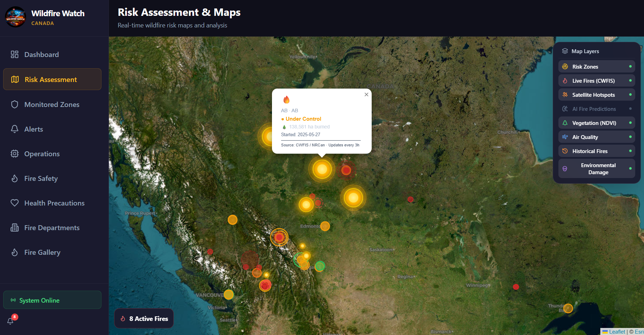Select Risk Assessment in the sidebar
The image size is (644, 335).
(x=52, y=79)
